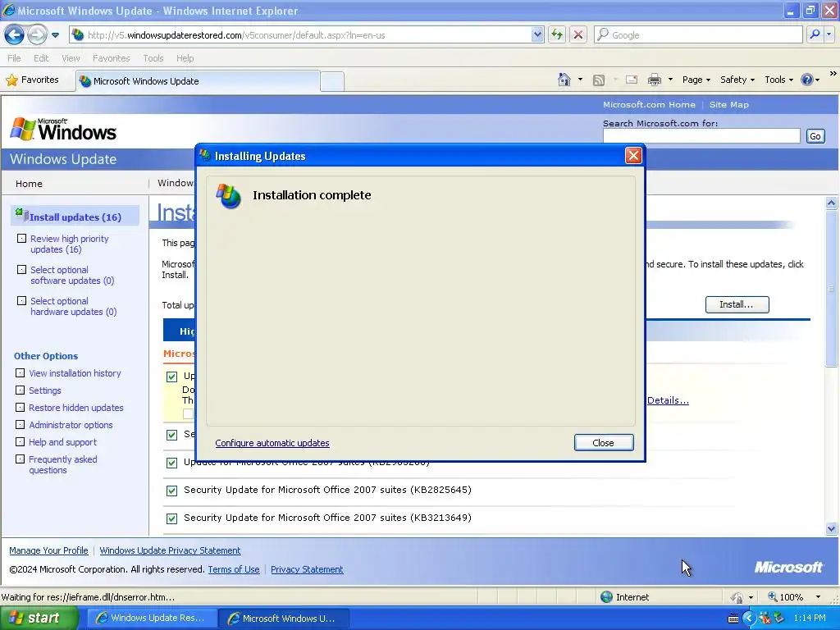Viewport: 840px width, 630px height.
Task: Open Select optional hardware updates (0)
Action: (73, 306)
